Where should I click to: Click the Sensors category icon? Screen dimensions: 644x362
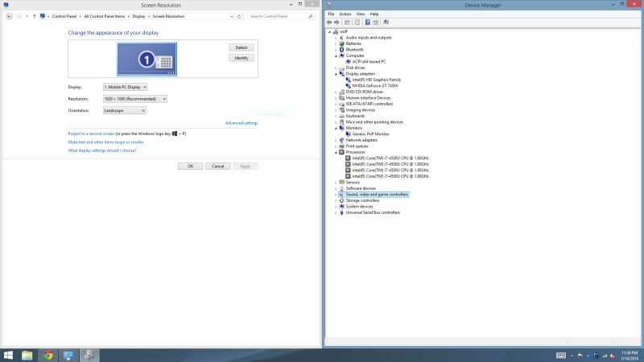[341, 183]
